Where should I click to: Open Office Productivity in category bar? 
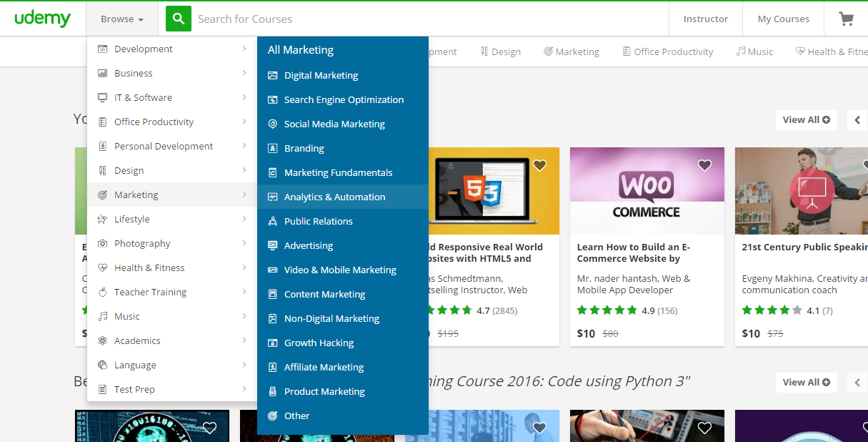[x=668, y=51]
